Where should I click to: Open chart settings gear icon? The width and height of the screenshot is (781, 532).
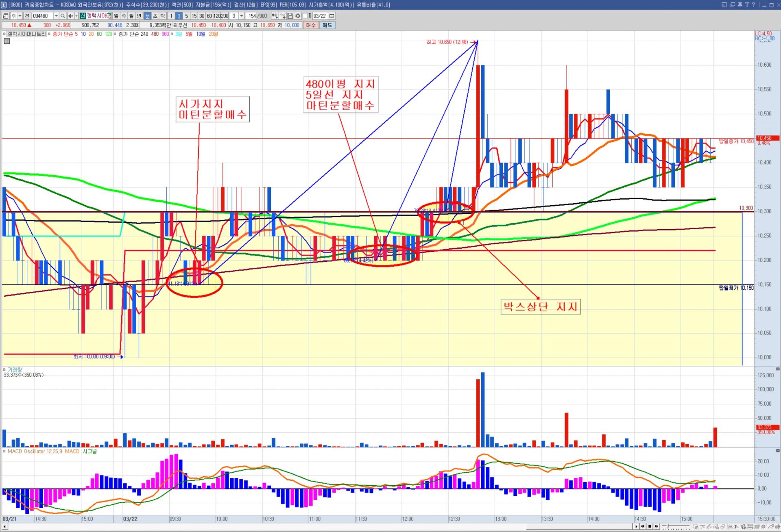point(298,16)
